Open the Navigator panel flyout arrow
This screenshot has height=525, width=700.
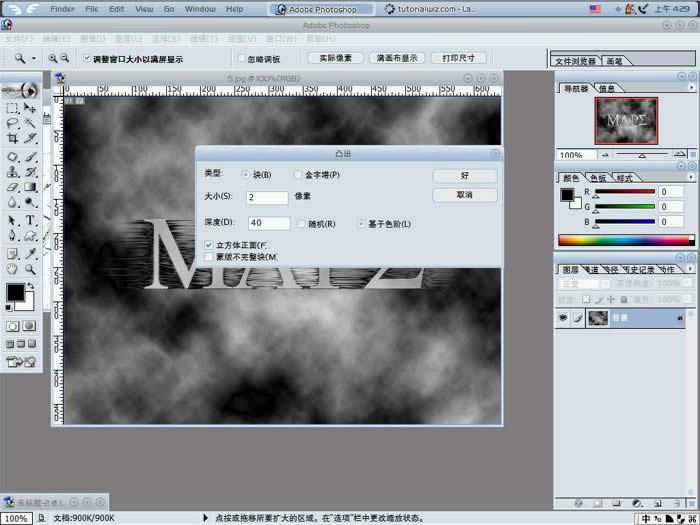click(x=692, y=88)
